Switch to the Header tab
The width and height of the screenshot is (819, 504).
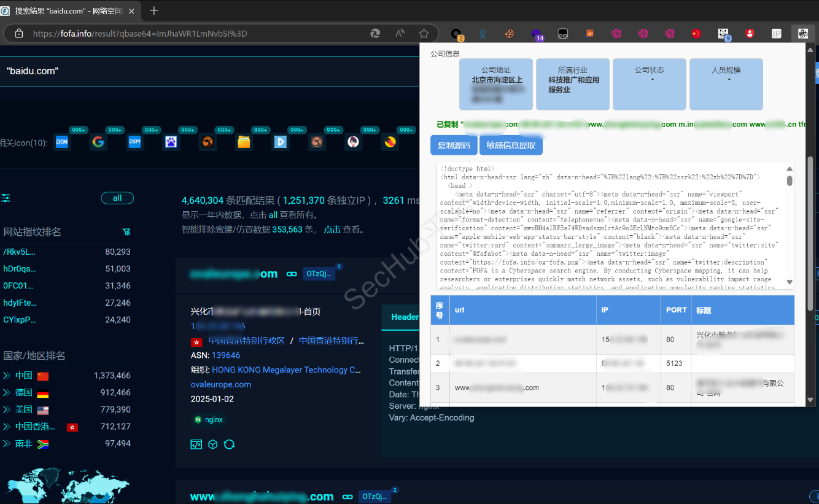404,317
